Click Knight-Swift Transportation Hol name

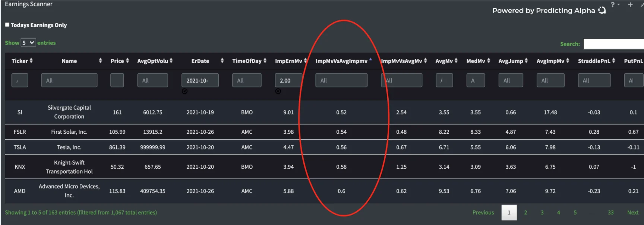pos(69,167)
